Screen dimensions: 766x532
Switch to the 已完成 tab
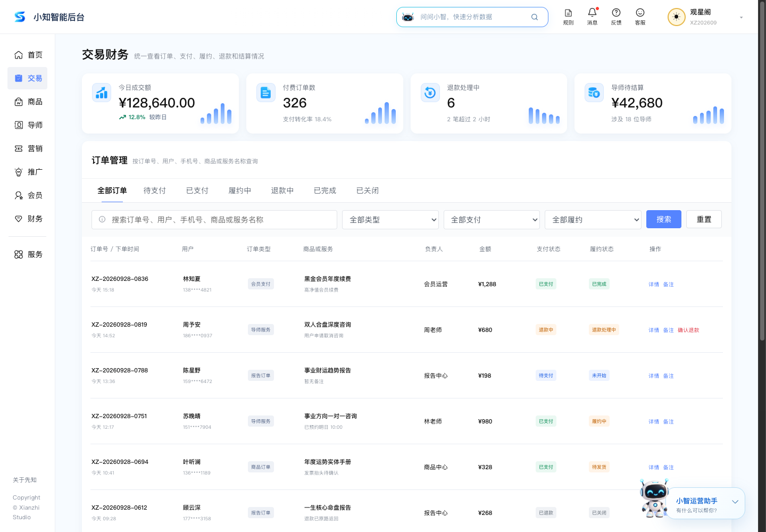pos(325,190)
